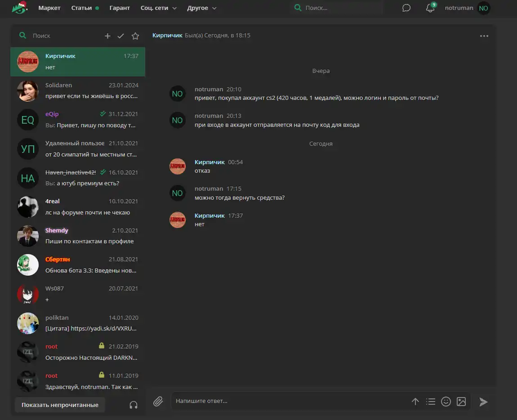This screenshot has height=420, width=517.
Task: Expand the Другое dropdown menu
Action: [x=201, y=8]
